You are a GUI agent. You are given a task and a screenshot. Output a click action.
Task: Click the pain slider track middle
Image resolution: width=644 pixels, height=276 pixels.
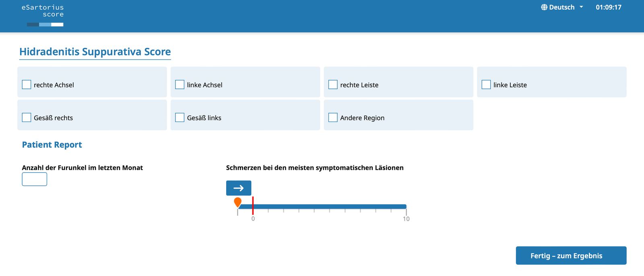(x=322, y=207)
